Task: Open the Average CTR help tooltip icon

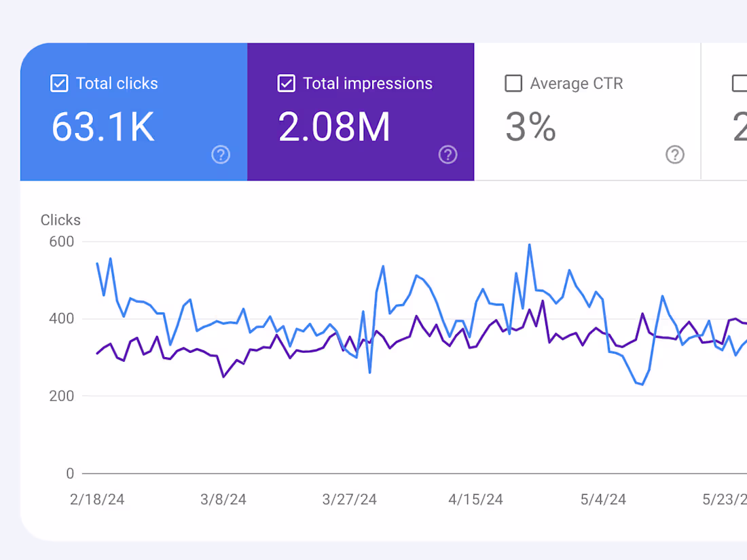Action: click(x=675, y=155)
